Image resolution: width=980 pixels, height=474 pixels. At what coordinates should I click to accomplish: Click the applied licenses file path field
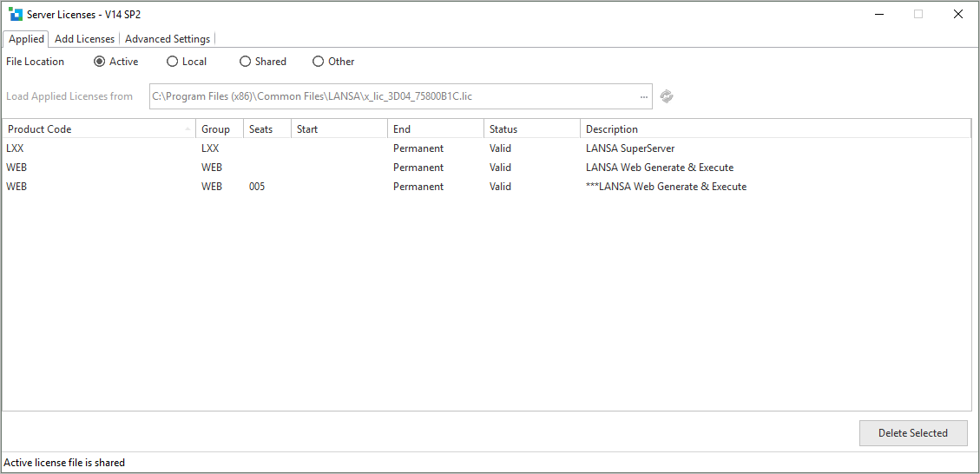click(391, 96)
